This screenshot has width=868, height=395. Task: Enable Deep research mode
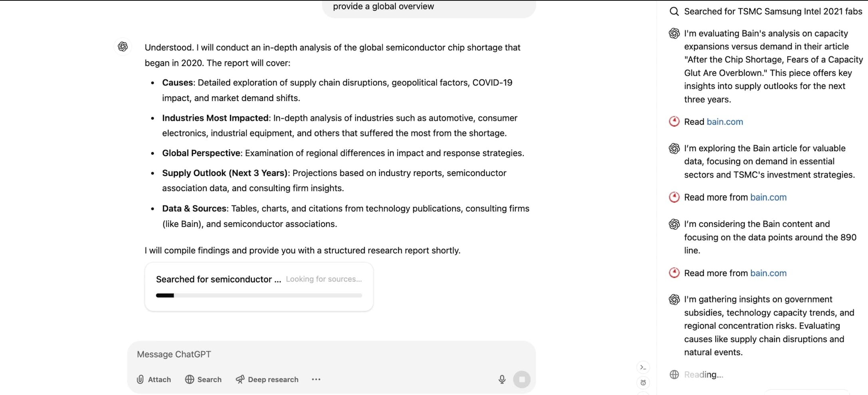pyautogui.click(x=267, y=379)
